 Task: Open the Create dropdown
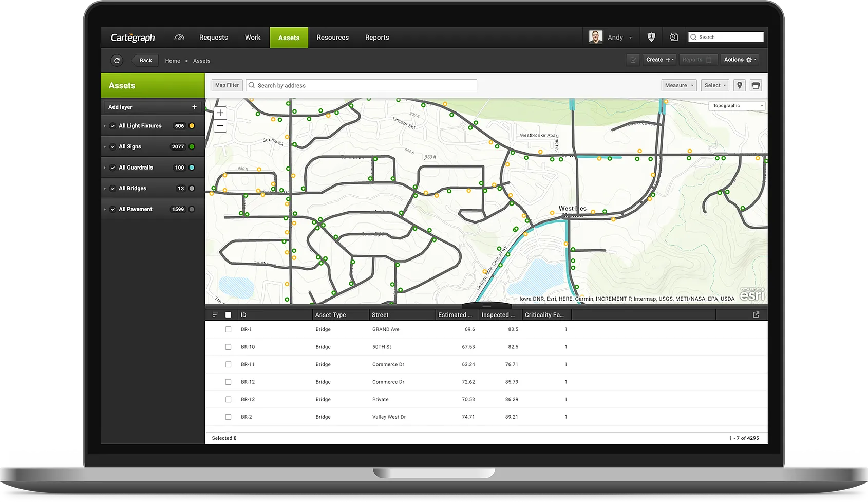[x=659, y=60]
